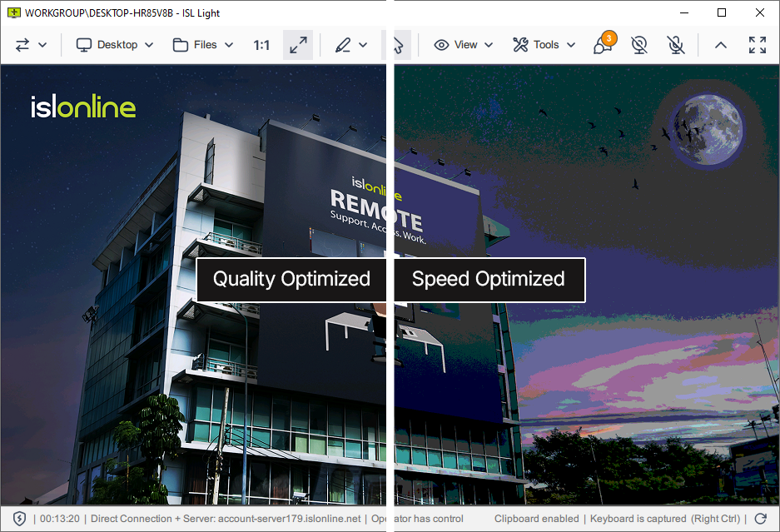Screen dimensions: 780x532
Task: Click the Speed Optimized label
Action: point(489,280)
